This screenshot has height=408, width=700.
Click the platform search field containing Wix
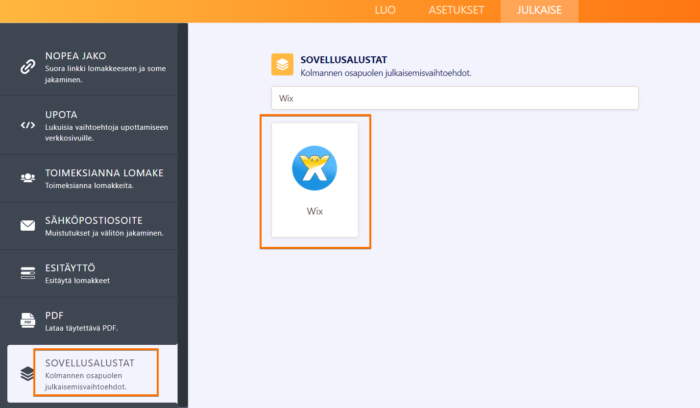click(x=454, y=98)
